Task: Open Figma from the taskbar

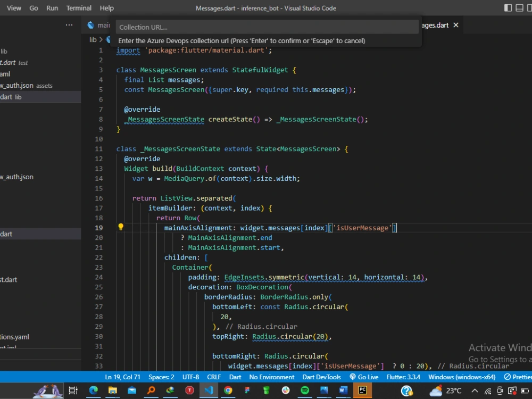Action: (x=247, y=390)
